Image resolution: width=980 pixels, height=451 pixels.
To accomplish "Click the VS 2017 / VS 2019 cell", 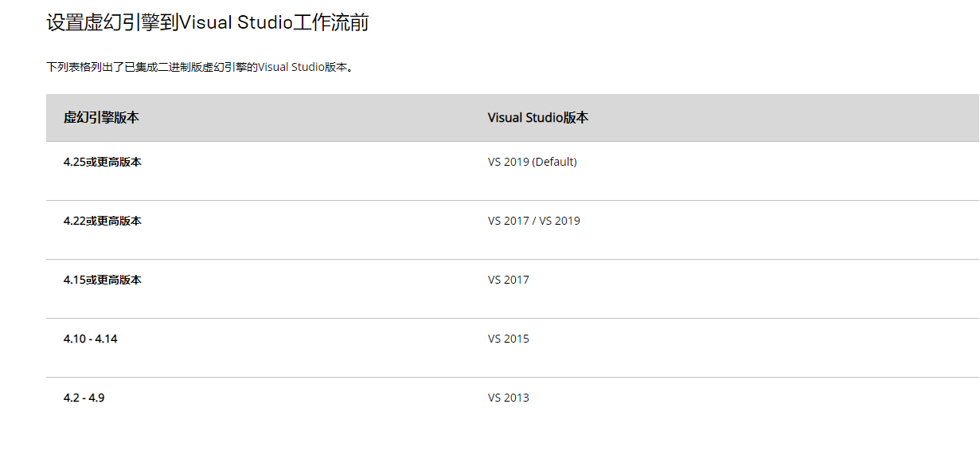I will (x=534, y=221).
